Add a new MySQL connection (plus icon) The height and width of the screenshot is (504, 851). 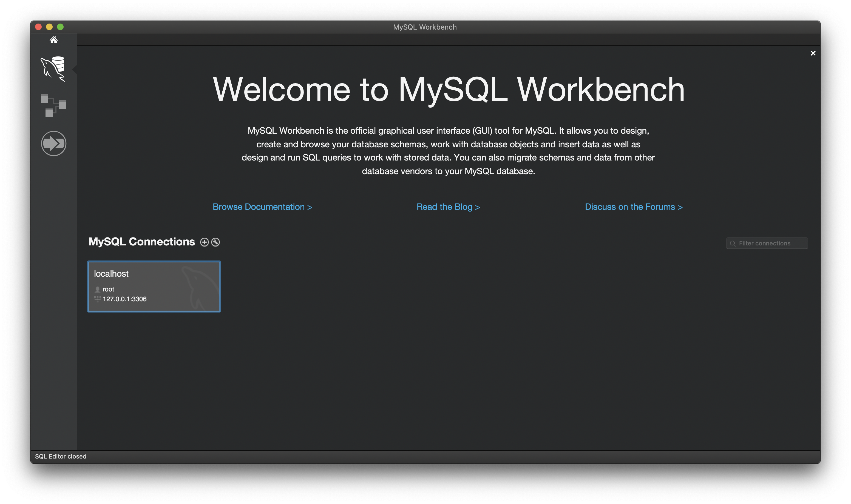click(204, 242)
